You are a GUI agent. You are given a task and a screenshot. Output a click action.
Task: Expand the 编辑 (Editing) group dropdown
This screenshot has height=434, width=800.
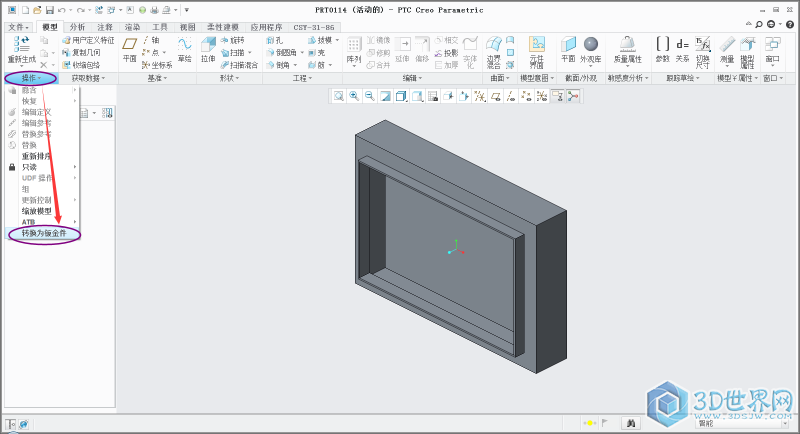coord(412,78)
